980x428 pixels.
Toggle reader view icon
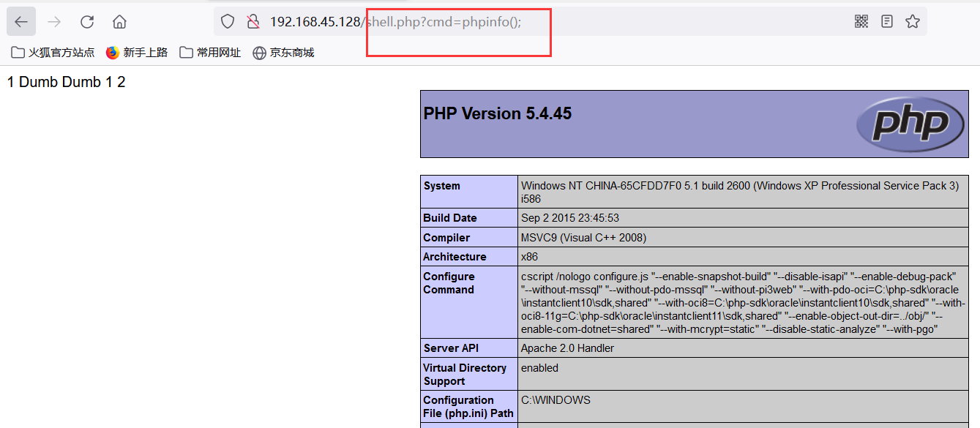[x=887, y=22]
